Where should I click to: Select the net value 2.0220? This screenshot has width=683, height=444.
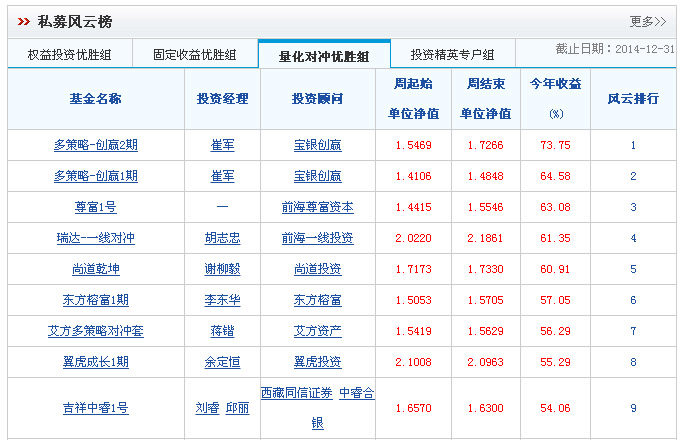tap(413, 238)
